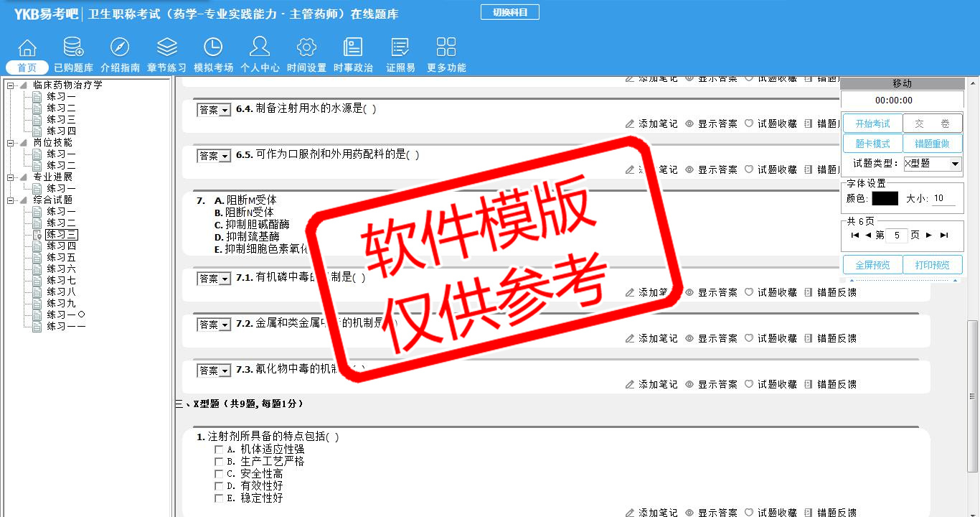Open 更多功能 grid icon

[x=446, y=48]
